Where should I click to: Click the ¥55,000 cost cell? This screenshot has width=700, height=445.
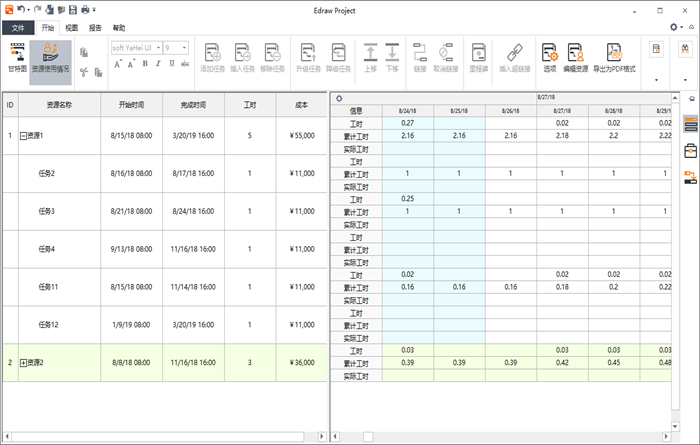click(302, 136)
